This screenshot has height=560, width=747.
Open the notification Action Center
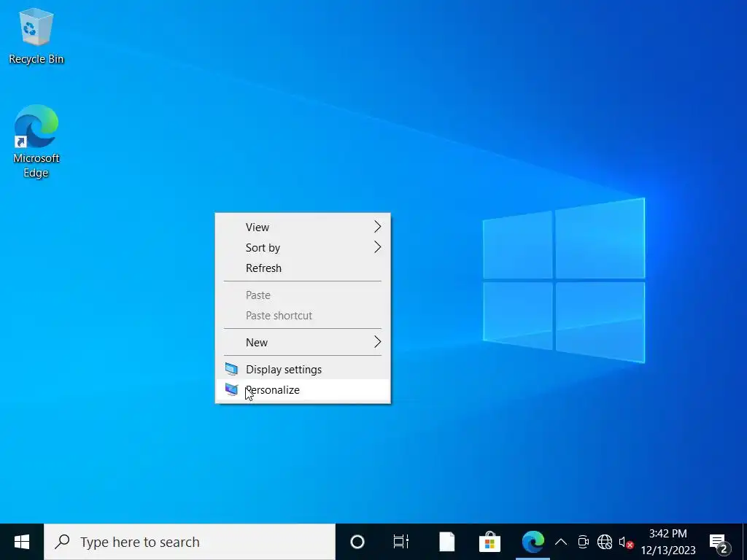coord(719,542)
